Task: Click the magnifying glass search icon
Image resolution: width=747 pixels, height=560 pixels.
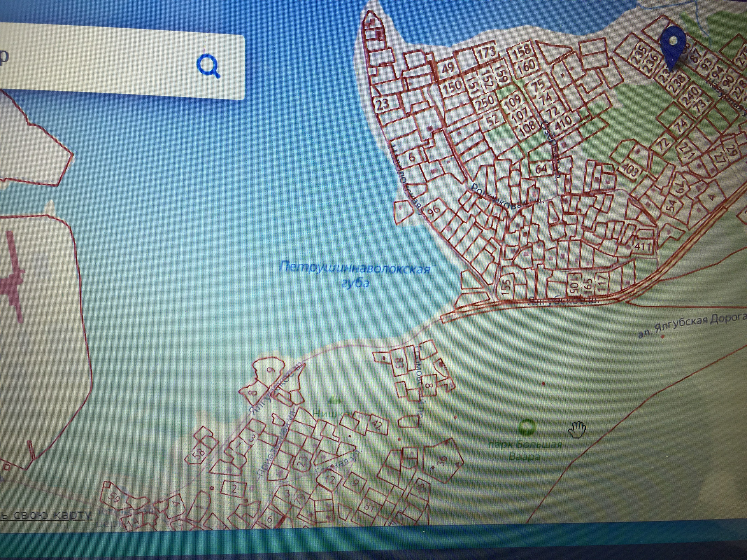Action: 209,66
